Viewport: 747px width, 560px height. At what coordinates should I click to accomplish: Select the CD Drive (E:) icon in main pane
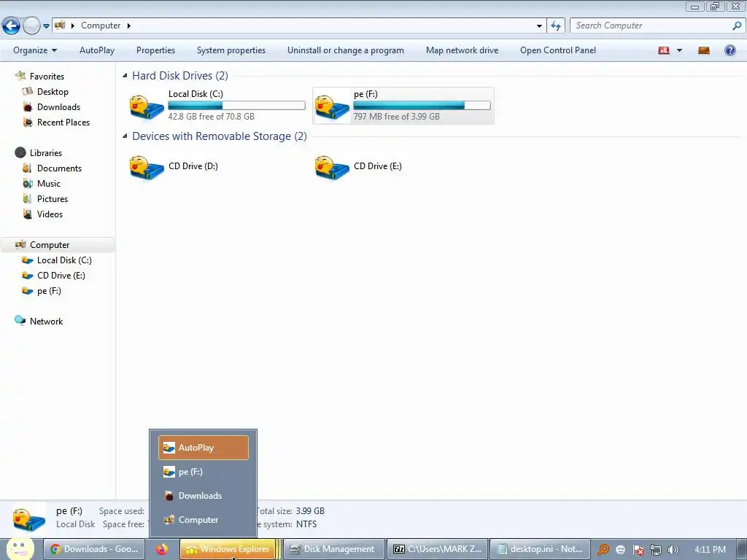tap(332, 168)
